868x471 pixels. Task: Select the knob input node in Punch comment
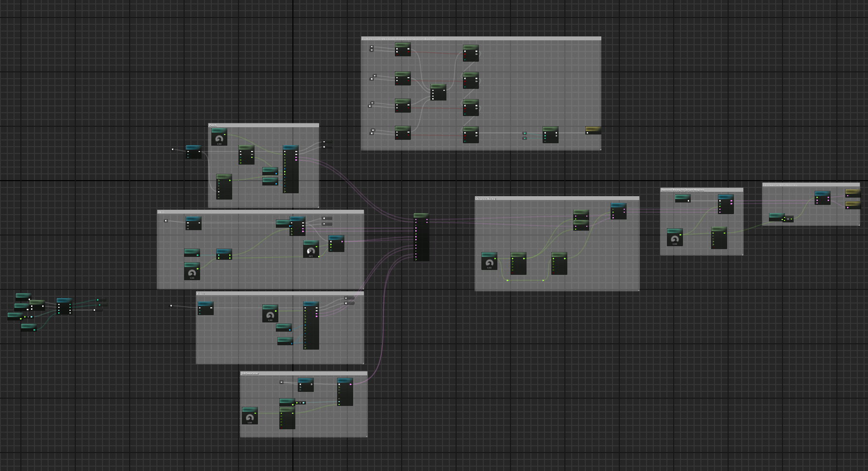coord(219,137)
